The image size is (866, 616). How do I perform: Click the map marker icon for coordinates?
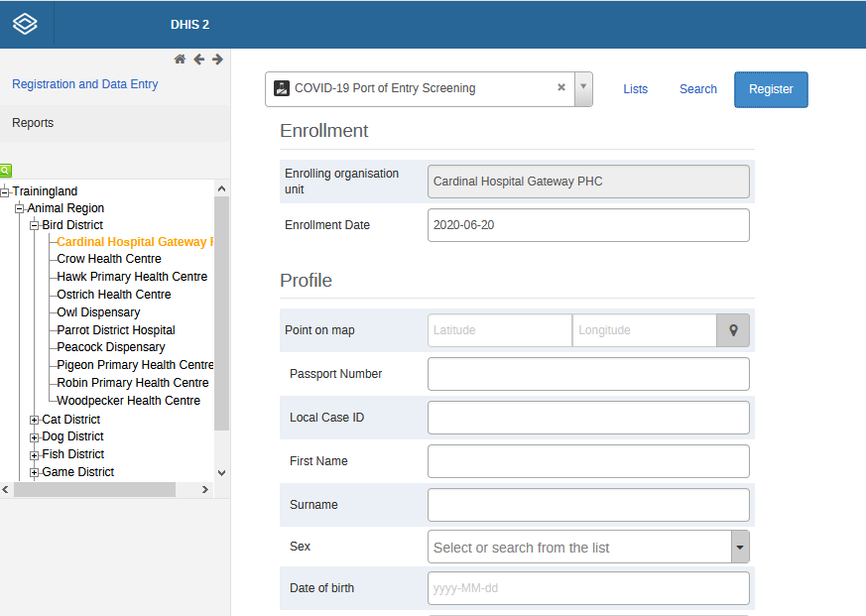[733, 330]
